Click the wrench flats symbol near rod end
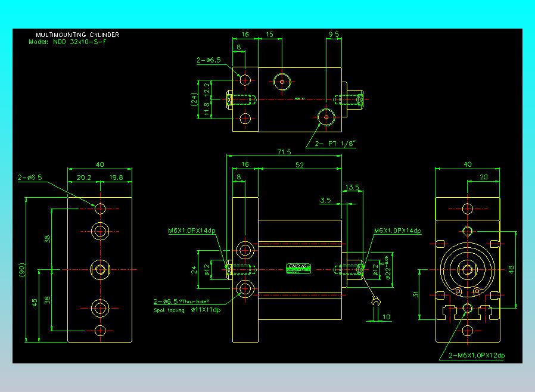 pyautogui.click(x=376, y=301)
